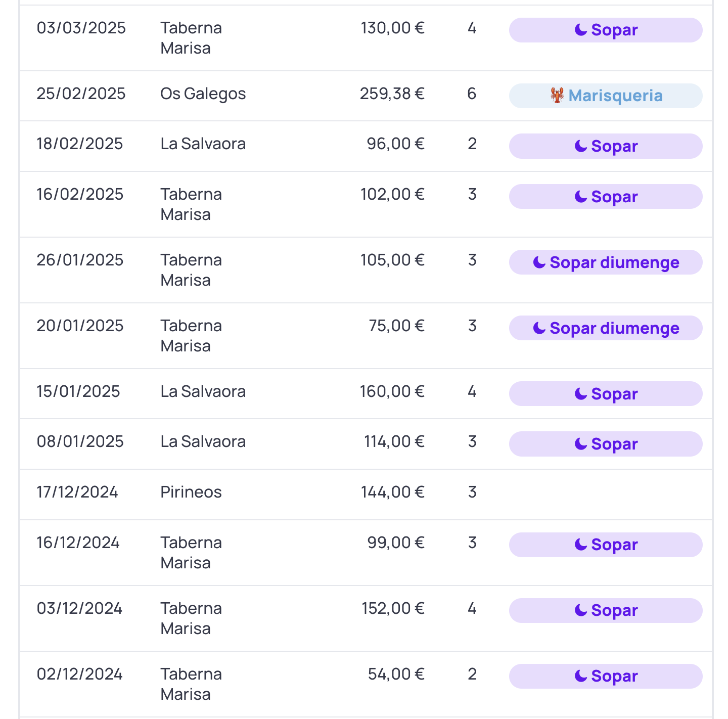Click the Sopar tag for 16/02/2025
Screen dimensions: 728x719
pos(606,197)
